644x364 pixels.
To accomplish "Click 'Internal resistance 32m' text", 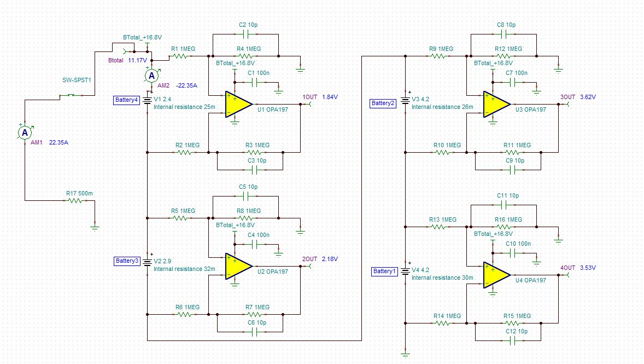I will pos(184,269).
